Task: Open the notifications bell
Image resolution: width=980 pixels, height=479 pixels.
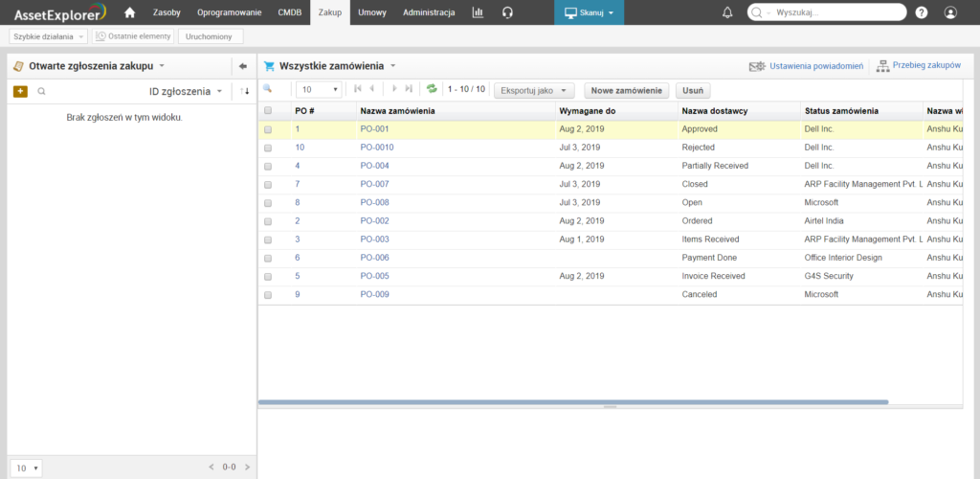Action: point(727,12)
